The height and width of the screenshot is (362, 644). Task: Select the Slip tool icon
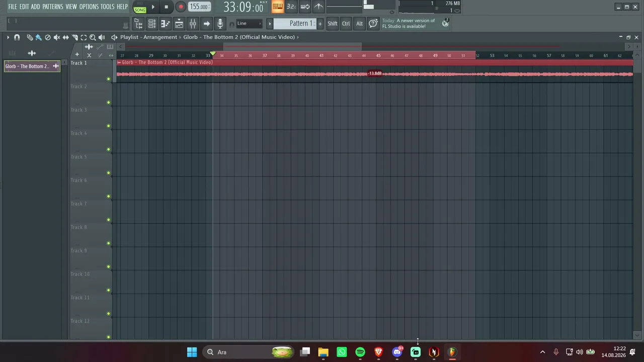click(66, 37)
